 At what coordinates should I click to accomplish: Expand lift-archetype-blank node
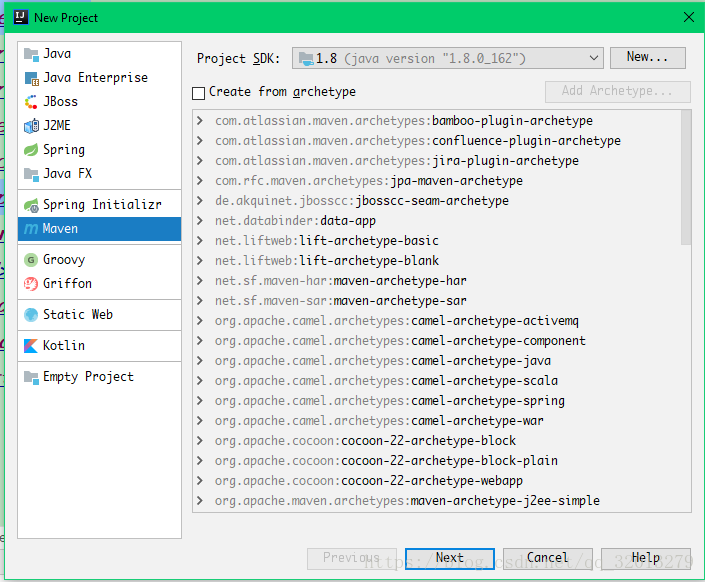tap(200, 260)
